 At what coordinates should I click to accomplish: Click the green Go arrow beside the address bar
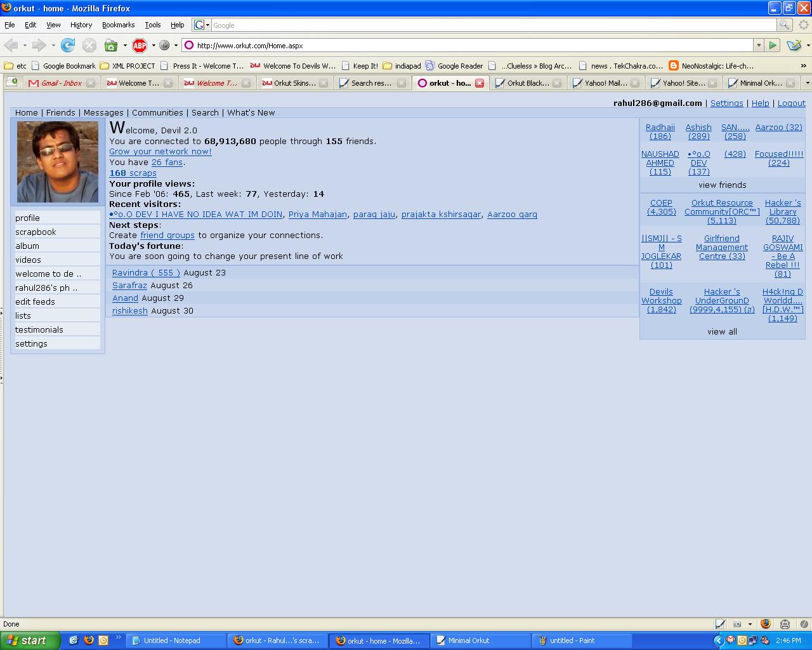[773, 45]
